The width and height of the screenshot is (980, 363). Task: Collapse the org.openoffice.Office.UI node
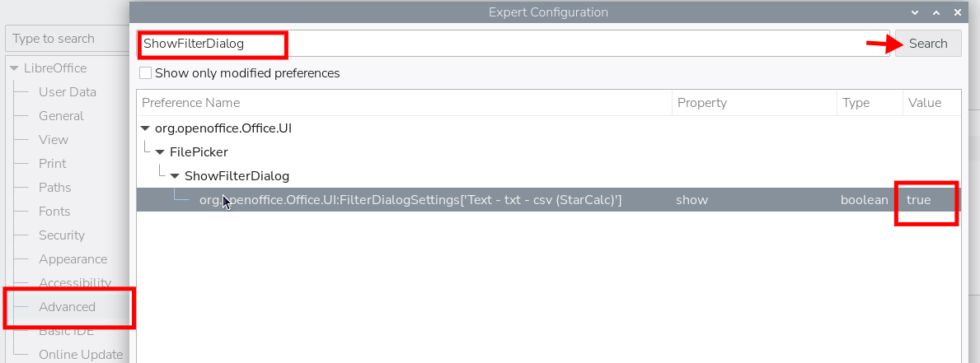coord(146,128)
